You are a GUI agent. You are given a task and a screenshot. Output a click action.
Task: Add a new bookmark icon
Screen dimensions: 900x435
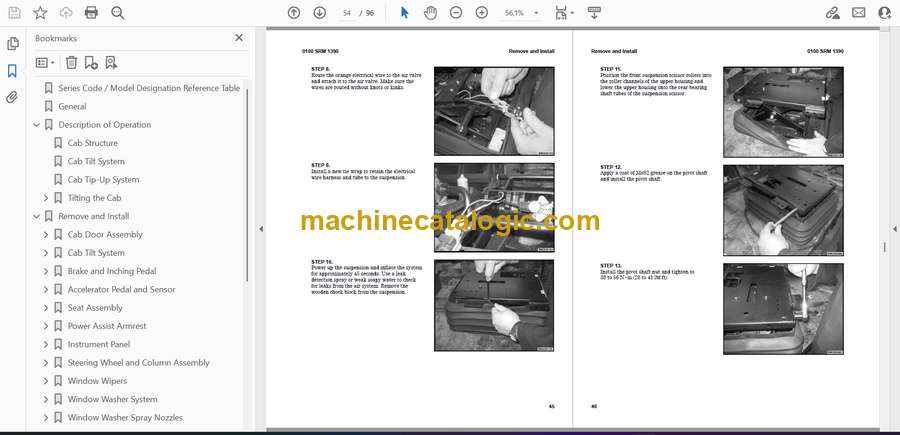click(91, 63)
